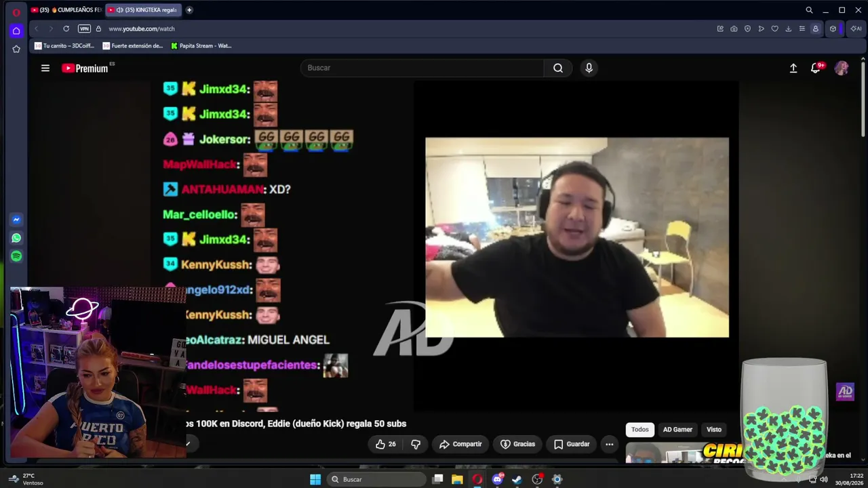Search in open tabs in Opera
The image size is (868, 488).
[809, 10]
